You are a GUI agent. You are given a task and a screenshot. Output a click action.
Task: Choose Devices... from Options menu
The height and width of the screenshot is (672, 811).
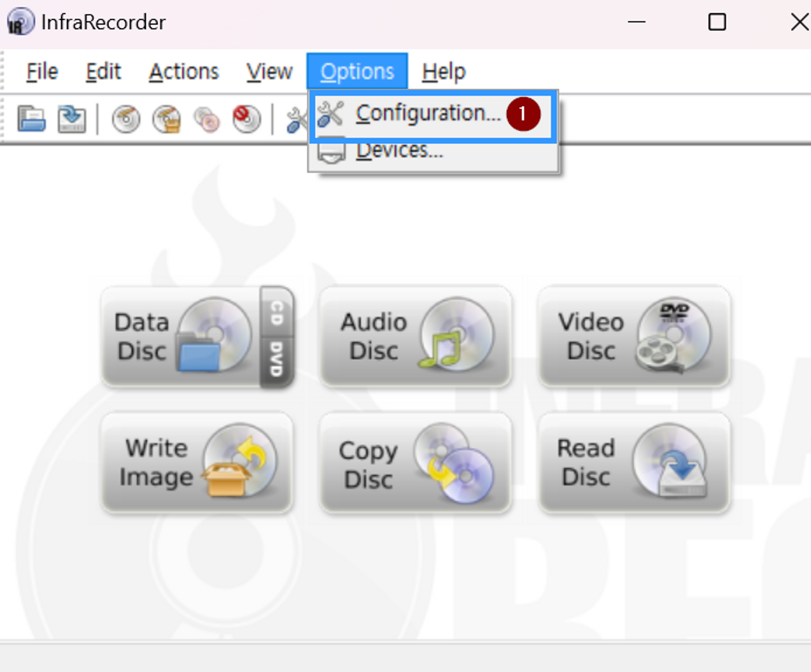[x=433, y=153]
